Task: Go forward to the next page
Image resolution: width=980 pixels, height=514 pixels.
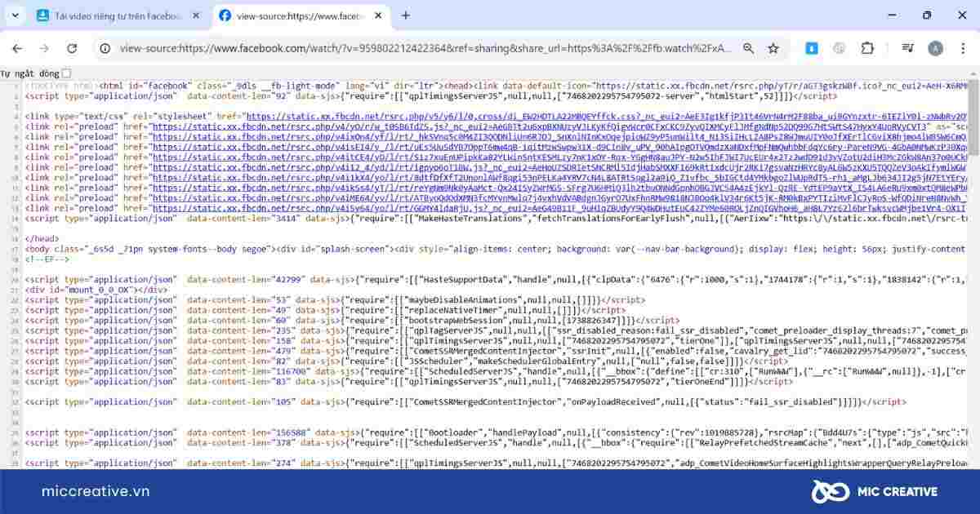Action: (x=44, y=49)
